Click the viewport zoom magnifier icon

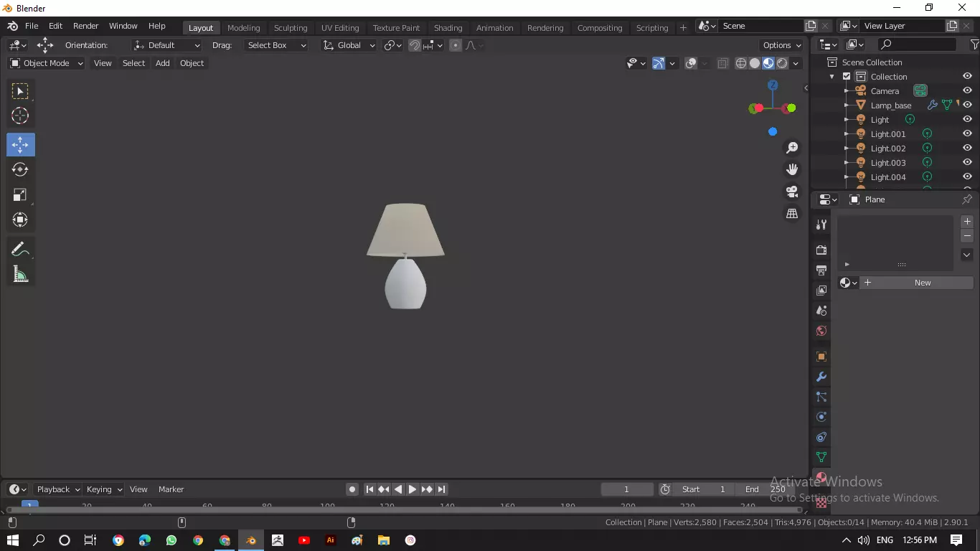[x=792, y=148]
